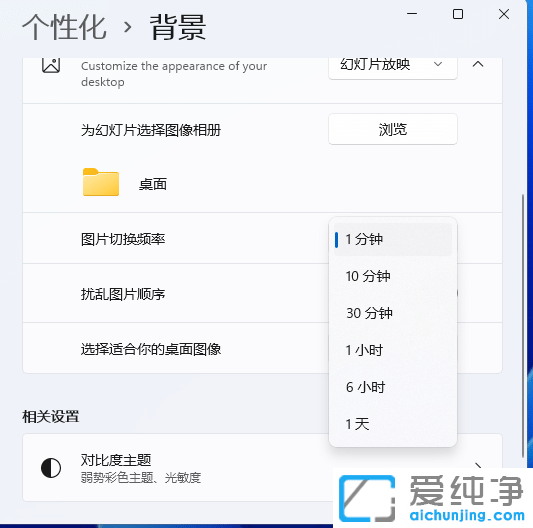Pick 1 小时 switch frequency
Viewport: 533px width, 528px height.
(393, 350)
